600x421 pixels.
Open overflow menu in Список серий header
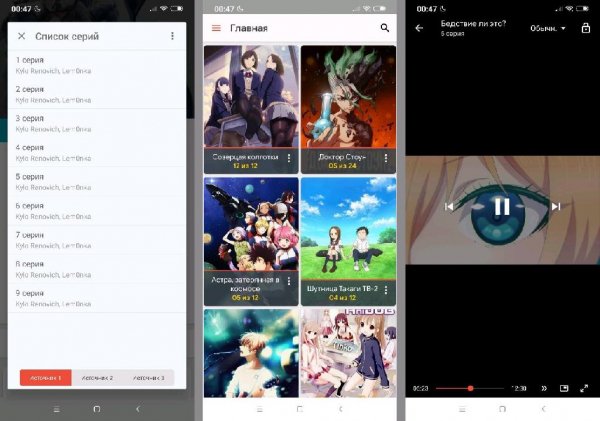point(172,36)
